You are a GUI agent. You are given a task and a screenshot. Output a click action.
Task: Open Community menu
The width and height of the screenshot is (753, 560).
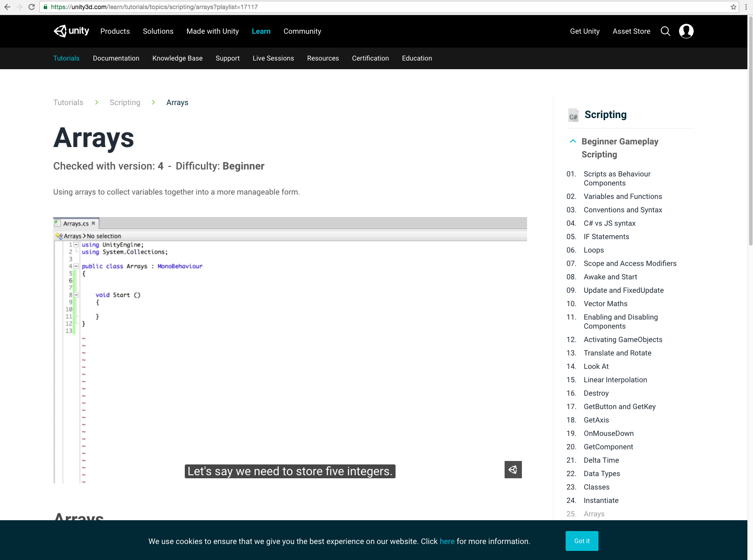coord(302,31)
